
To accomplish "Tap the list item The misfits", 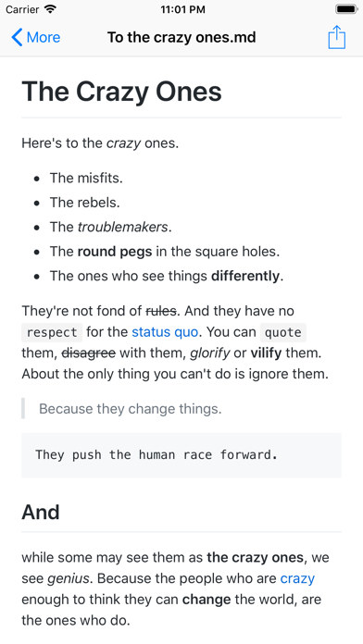I will click(x=86, y=178).
